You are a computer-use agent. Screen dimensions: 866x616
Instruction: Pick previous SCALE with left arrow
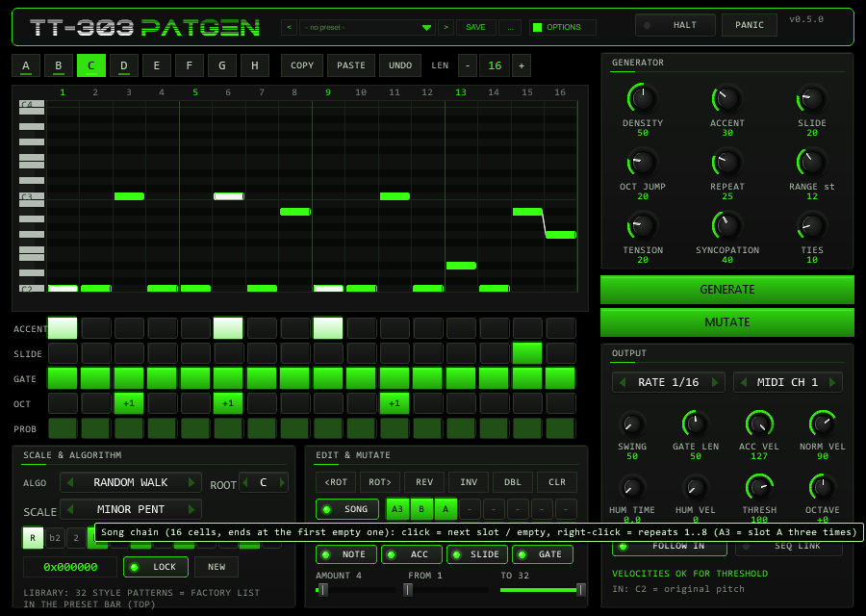pyautogui.click(x=70, y=509)
